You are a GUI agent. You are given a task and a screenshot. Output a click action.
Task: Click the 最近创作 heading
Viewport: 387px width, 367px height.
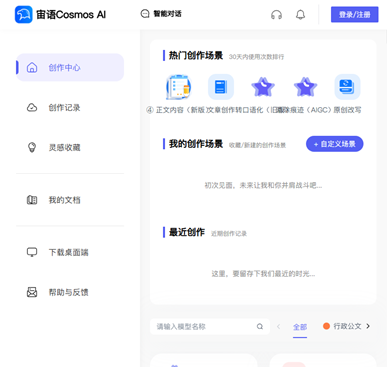[187, 232]
